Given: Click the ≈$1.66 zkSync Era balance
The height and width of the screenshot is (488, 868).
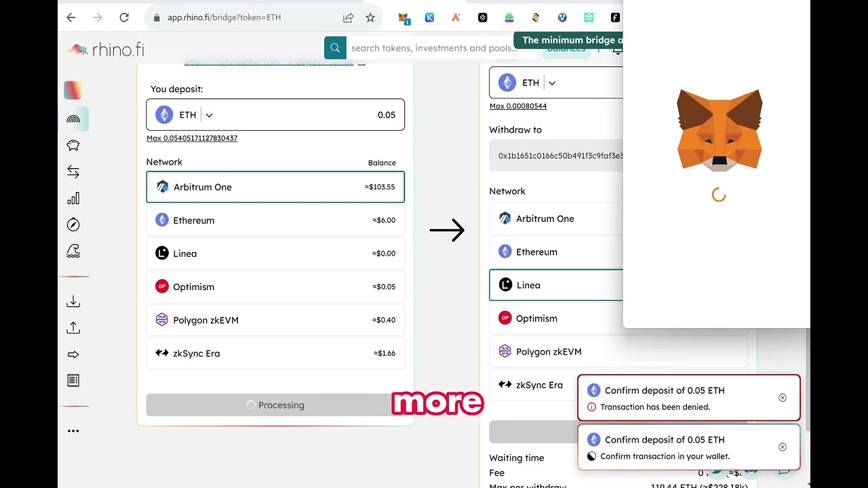Looking at the screenshot, I should (x=384, y=353).
